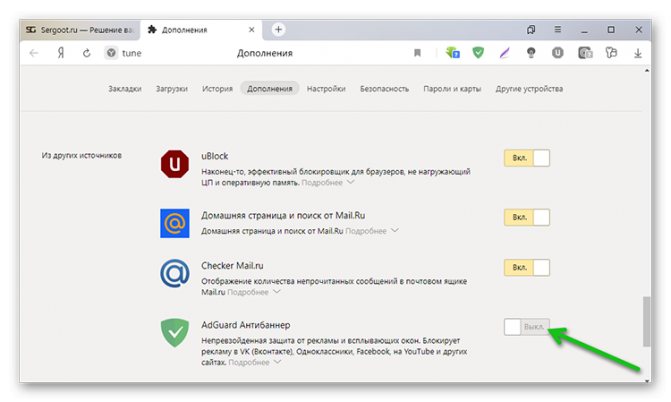Open the История section
The width and height of the screenshot is (671, 402).
217,89
